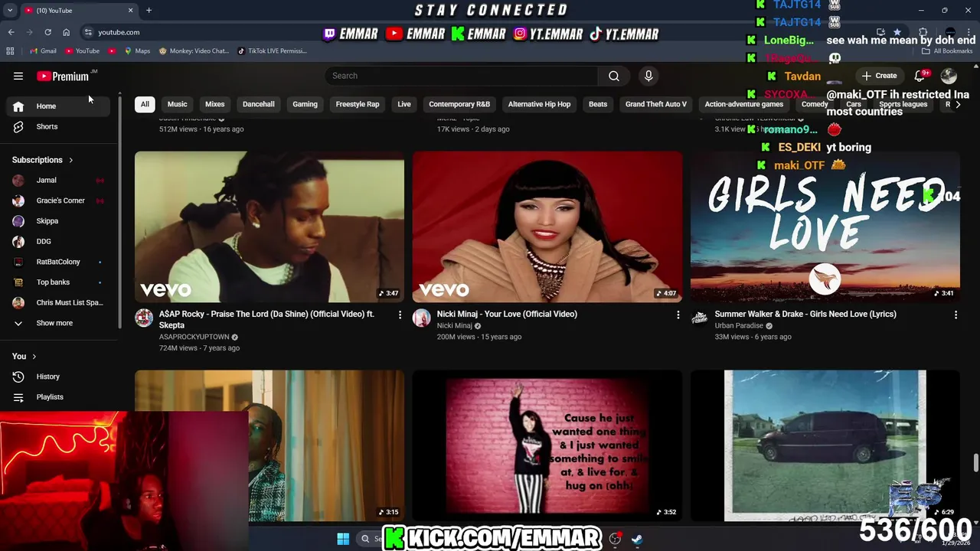
Task: Select the Freestyle Rap filter chip
Action: [x=358, y=104]
